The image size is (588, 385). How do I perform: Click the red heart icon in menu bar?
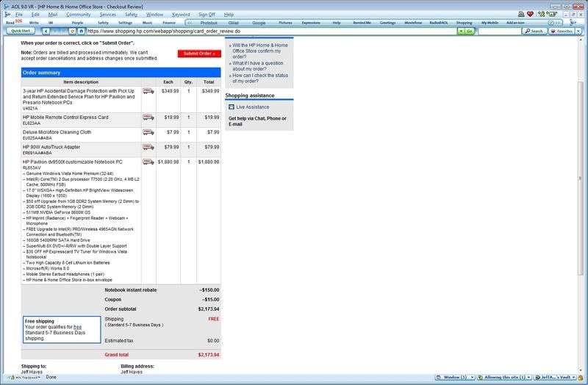(530, 14)
